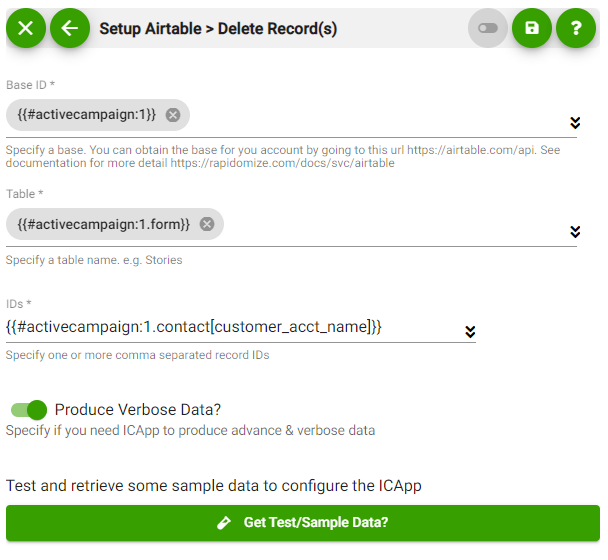Expand the Base ID field options
Viewport: 608px width, 560px height.
575,123
